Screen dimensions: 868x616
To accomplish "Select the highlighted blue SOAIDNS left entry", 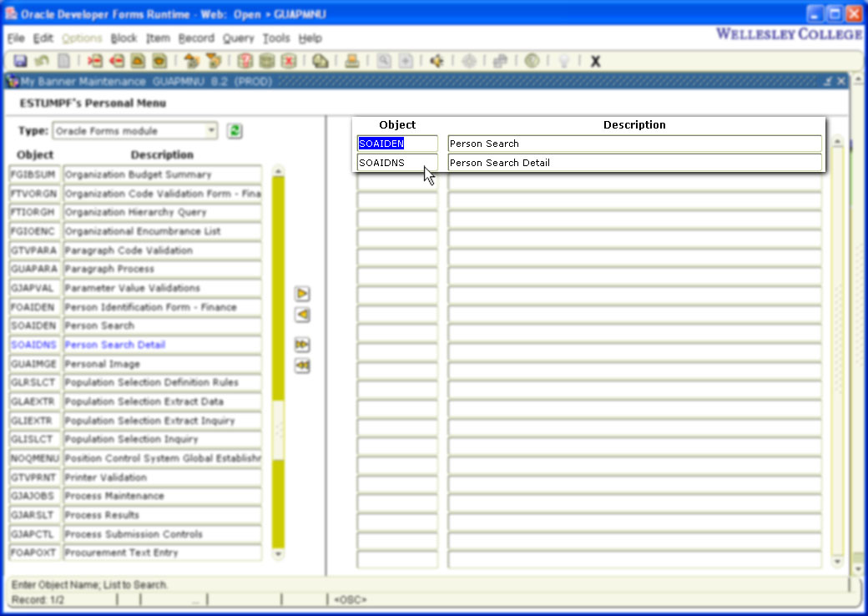I will (x=34, y=345).
